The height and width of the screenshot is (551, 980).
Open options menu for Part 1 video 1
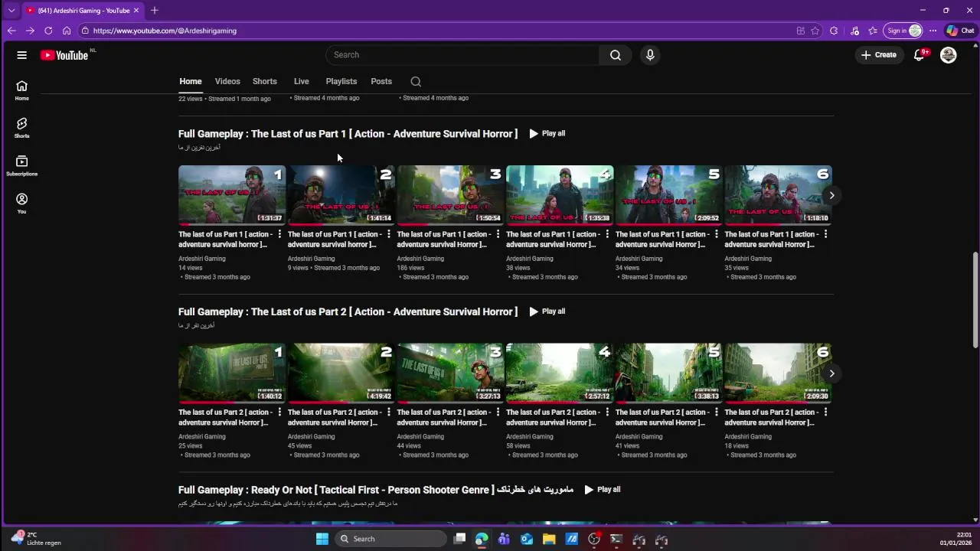pos(279,234)
